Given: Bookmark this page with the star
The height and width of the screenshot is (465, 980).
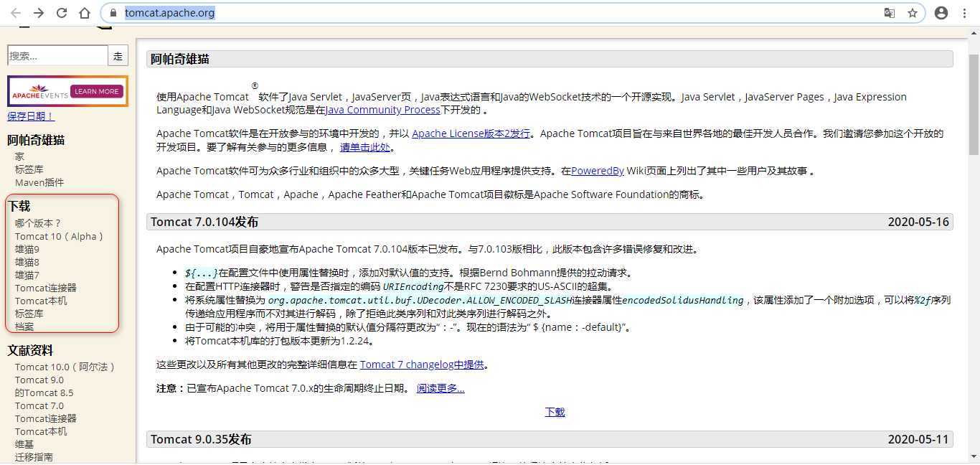Looking at the screenshot, I should 913,13.
